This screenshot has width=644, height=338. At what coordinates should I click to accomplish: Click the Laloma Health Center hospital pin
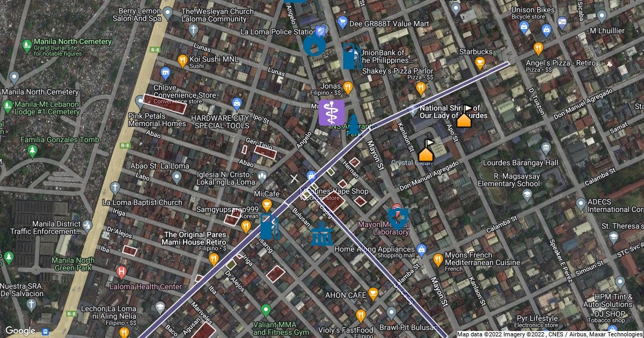(122, 271)
